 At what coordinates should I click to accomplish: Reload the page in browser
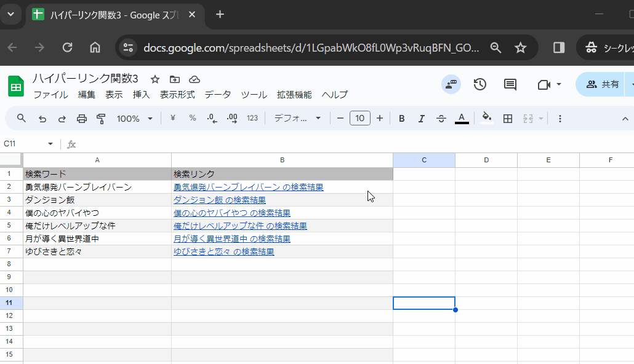pos(67,48)
